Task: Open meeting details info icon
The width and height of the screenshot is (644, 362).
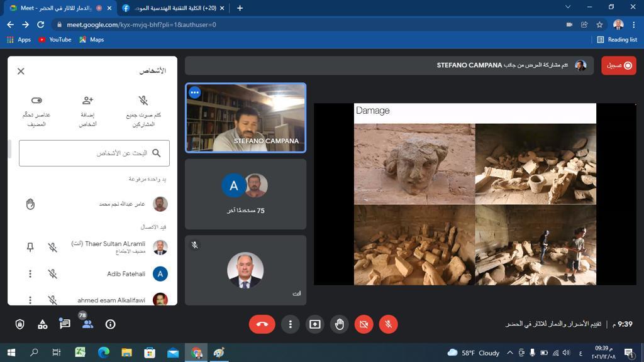Action: pos(110,324)
